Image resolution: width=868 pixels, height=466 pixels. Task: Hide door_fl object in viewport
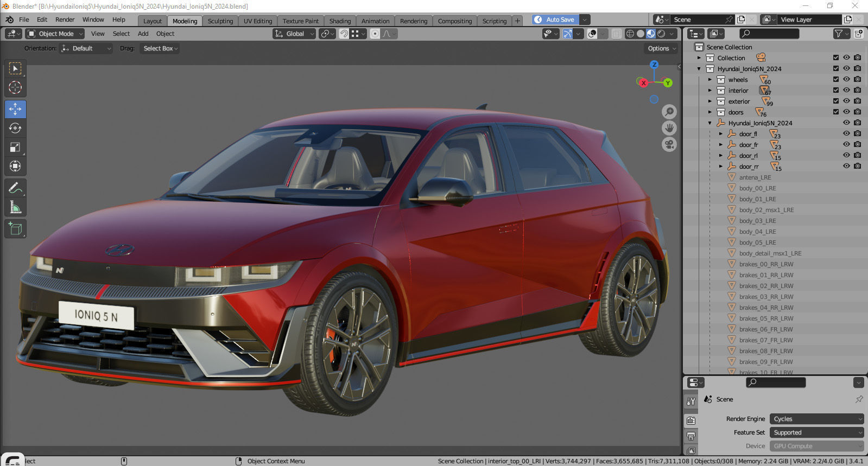click(x=846, y=133)
